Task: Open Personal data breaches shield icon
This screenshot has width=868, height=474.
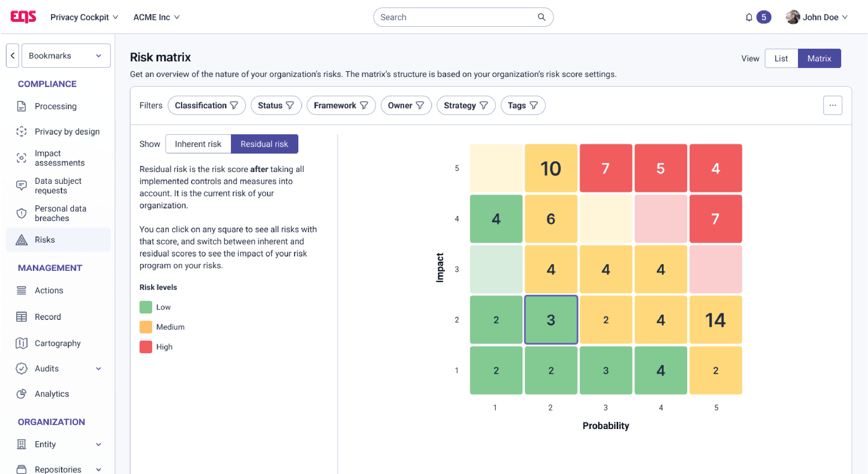Action: 22,213
